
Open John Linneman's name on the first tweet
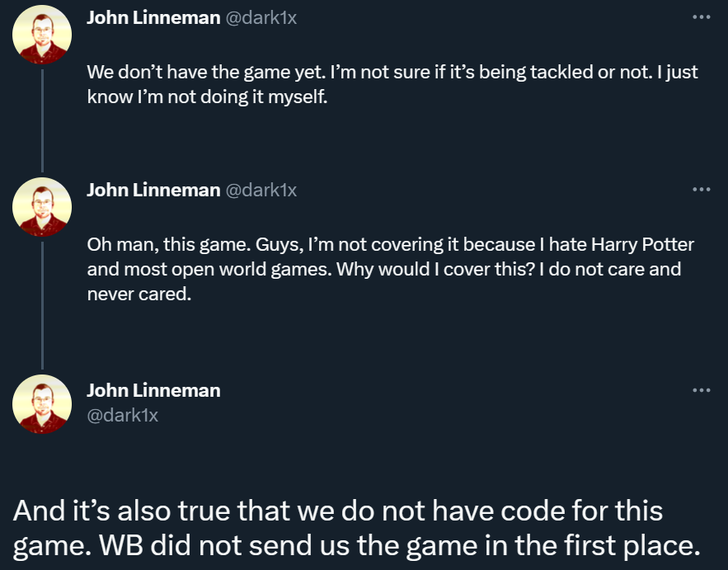(153, 17)
